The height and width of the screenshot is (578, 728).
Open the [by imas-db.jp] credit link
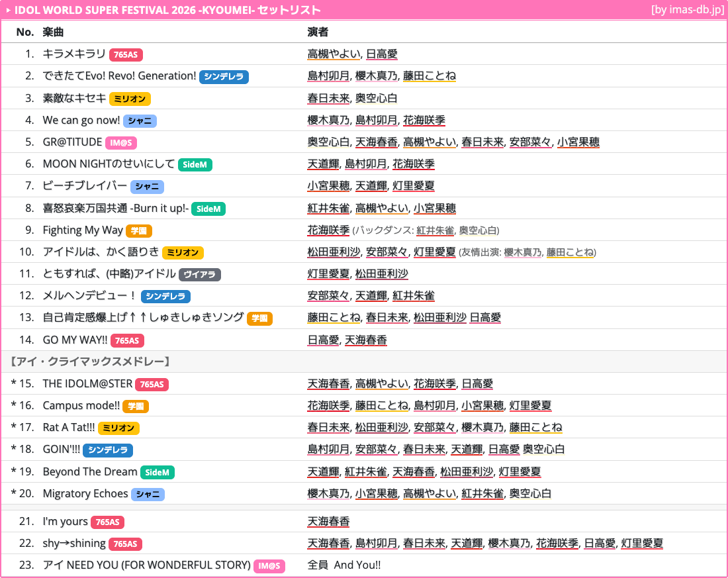(x=687, y=10)
